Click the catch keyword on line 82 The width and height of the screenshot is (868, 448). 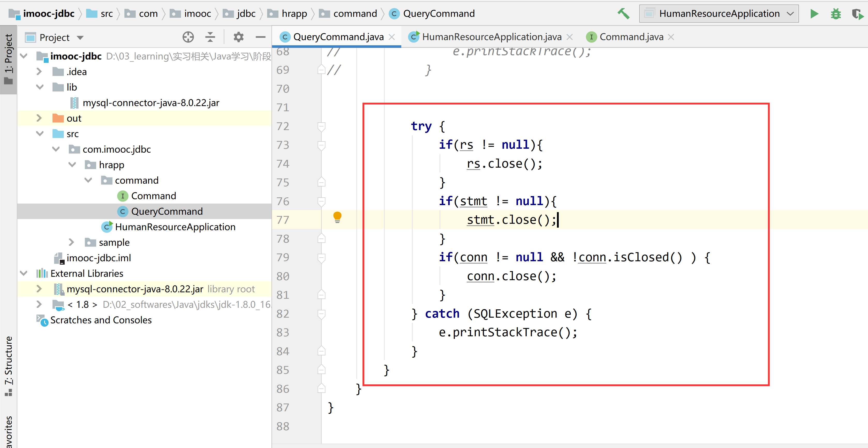tap(442, 313)
